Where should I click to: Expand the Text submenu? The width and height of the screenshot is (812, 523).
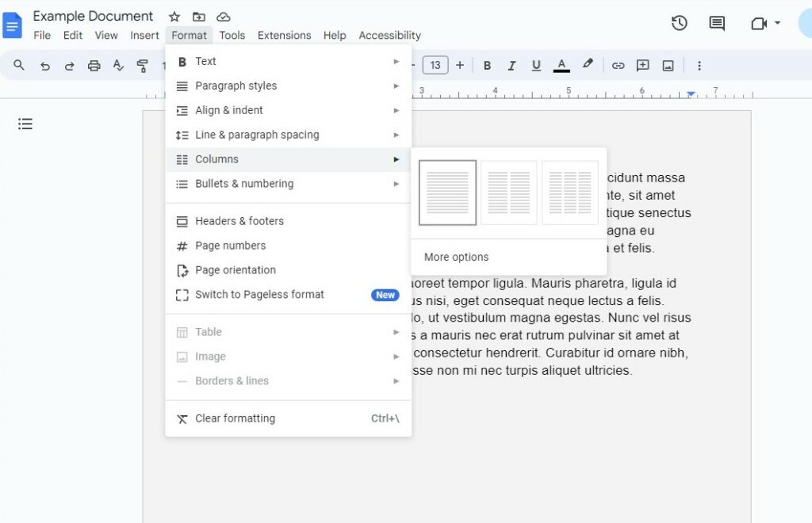point(289,62)
